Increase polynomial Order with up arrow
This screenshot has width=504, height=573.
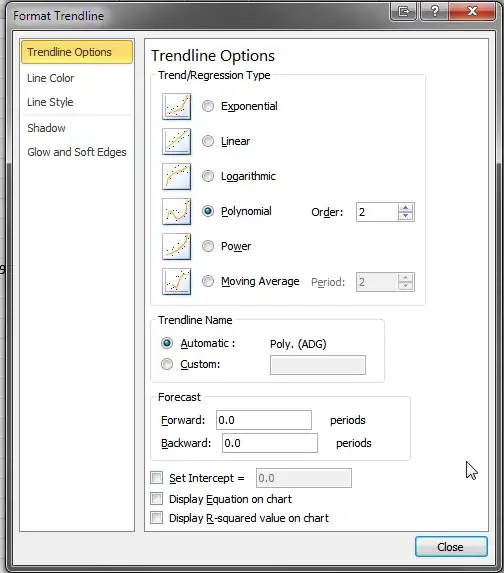405,208
